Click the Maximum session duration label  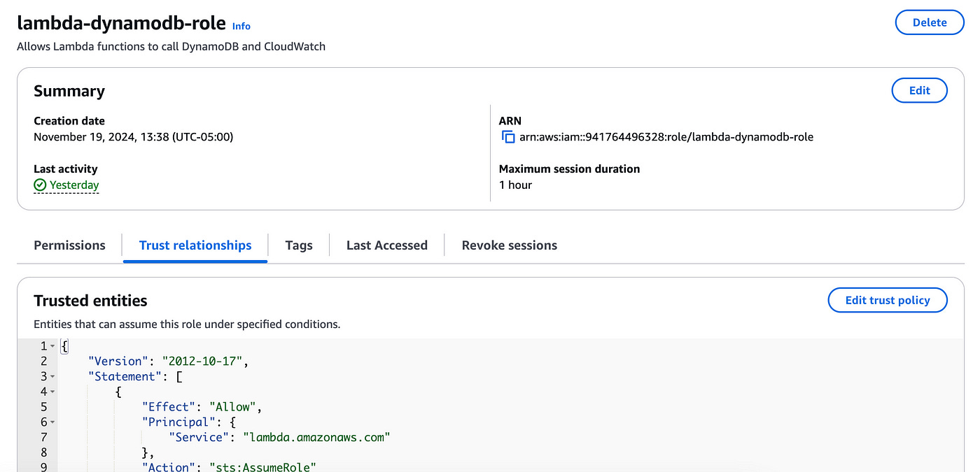tap(569, 169)
